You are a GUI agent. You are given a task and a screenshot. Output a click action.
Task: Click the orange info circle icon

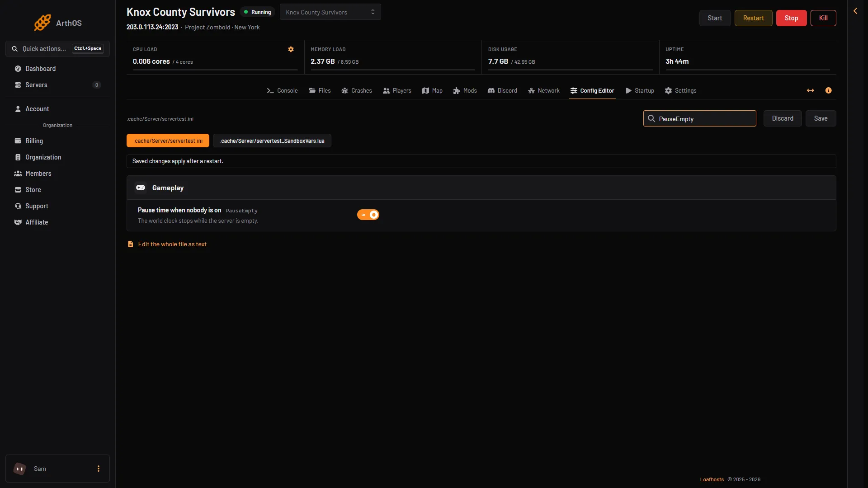(828, 90)
